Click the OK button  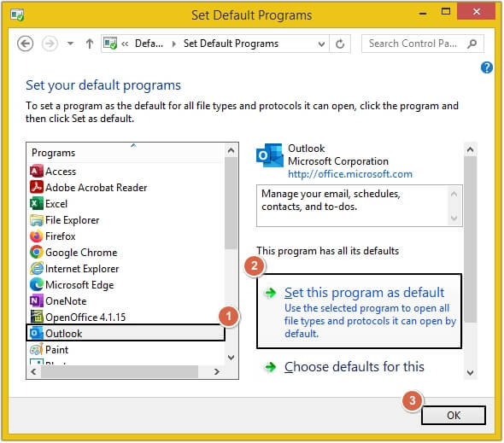coord(454,416)
